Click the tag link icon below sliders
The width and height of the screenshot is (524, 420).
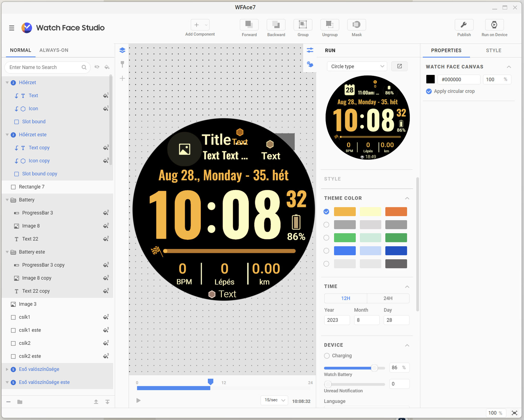(x=310, y=64)
